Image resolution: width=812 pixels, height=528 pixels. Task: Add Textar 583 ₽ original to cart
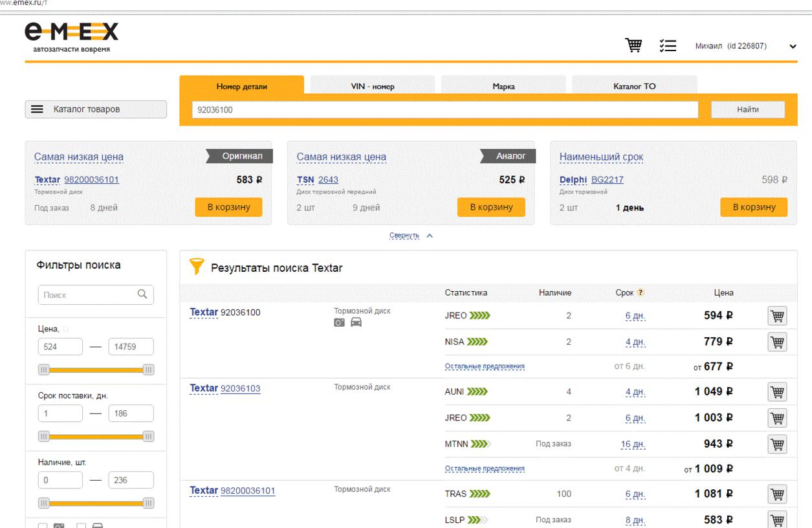point(228,207)
